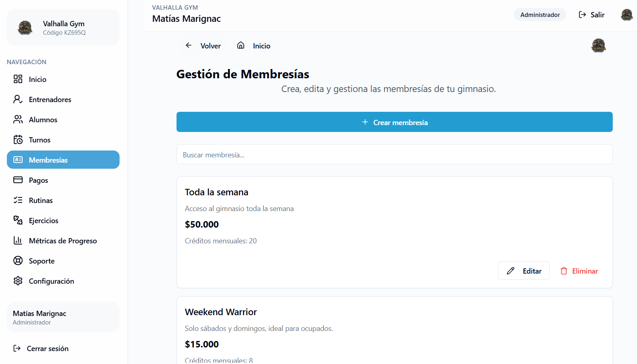Click the Configuración gear icon
The image size is (637, 364).
(x=18, y=281)
